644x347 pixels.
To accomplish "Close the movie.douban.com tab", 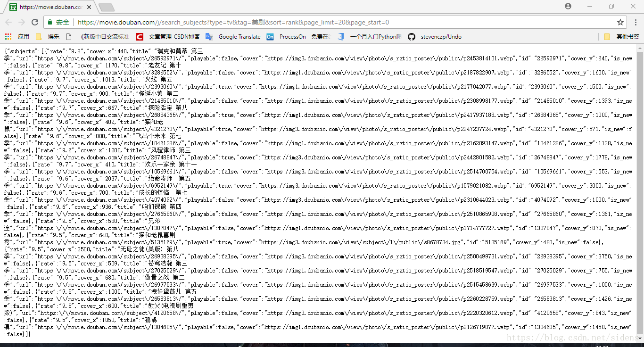I will (89, 7).
